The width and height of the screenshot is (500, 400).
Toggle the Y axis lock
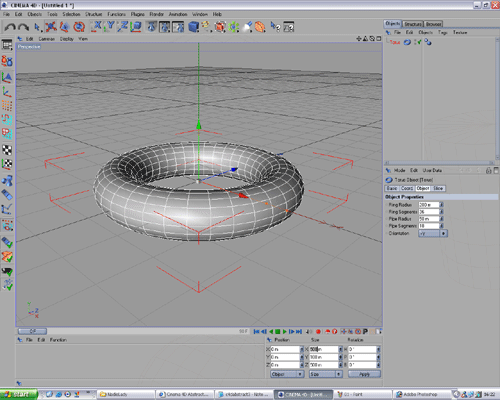pyautogui.click(x=110, y=27)
